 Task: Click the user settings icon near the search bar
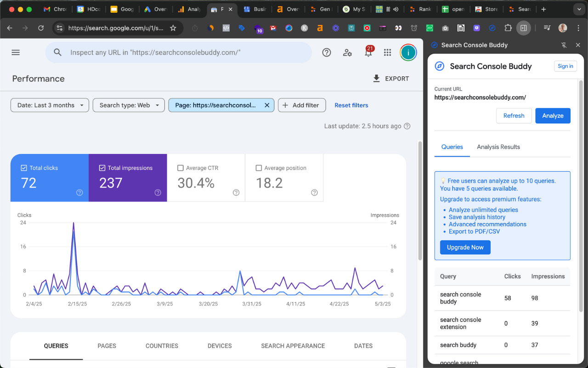(x=347, y=52)
